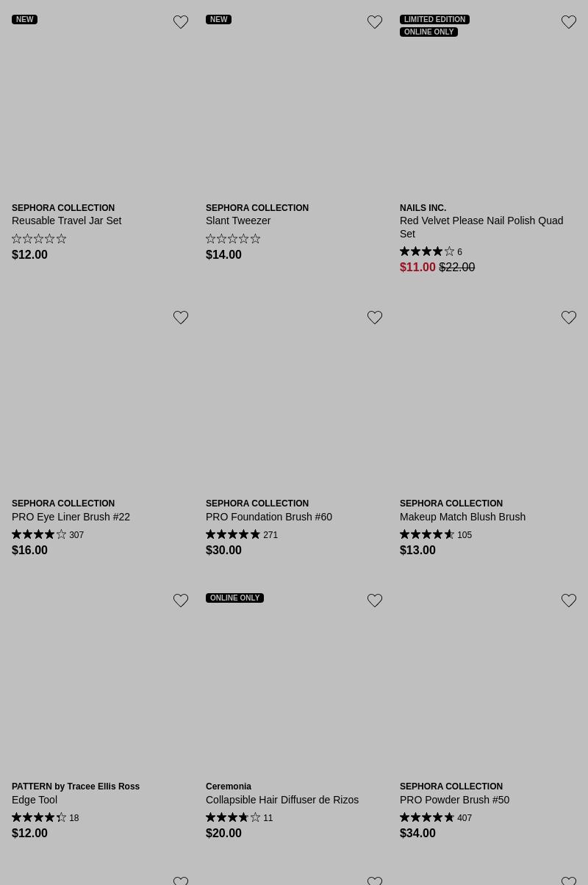Check the 407 reviews rating stars
Screen dimensions: 588x885
pyautogui.click(x=427, y=817)
